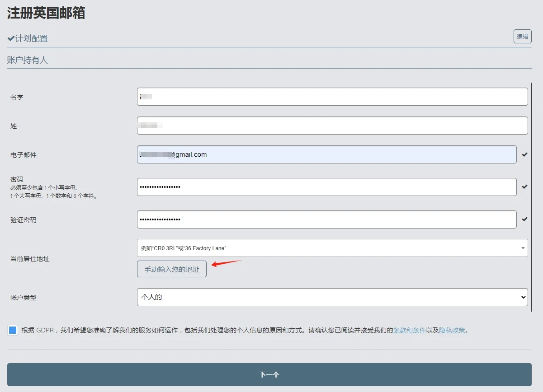
Task: Focus the 验证密码 confirm password field
Action: (326, 219)
